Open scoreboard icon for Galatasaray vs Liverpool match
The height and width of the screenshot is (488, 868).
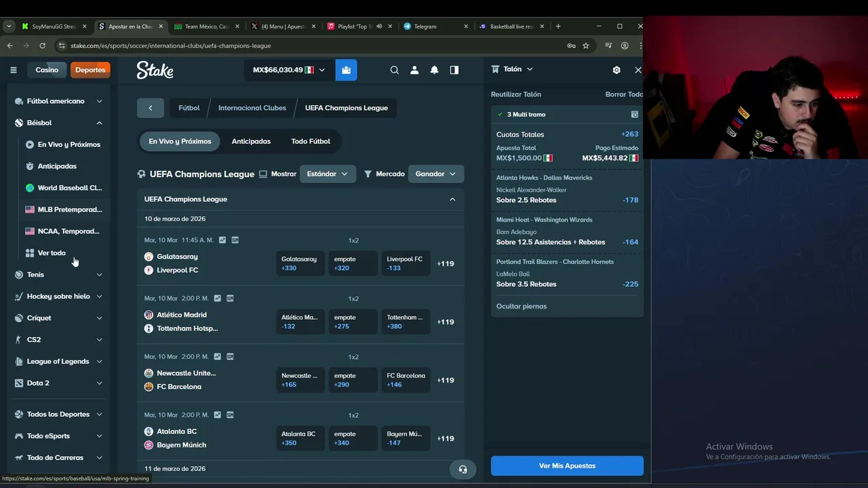[235, 240]
